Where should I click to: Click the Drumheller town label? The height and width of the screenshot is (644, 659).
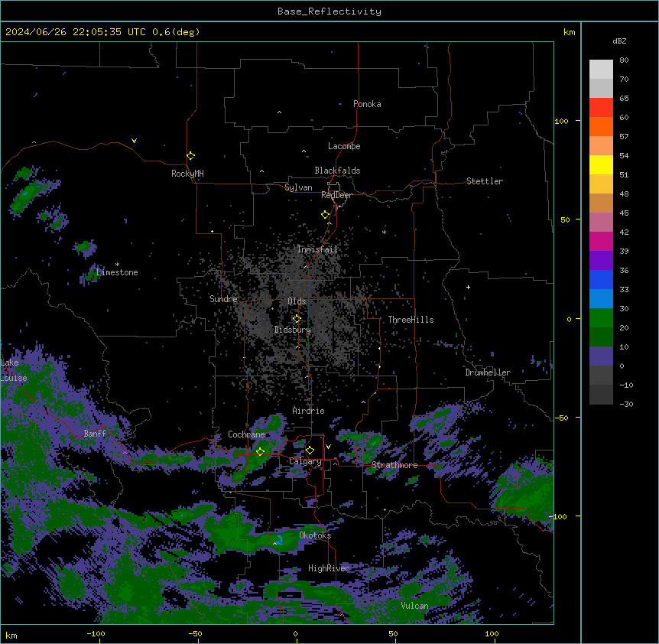488,372
